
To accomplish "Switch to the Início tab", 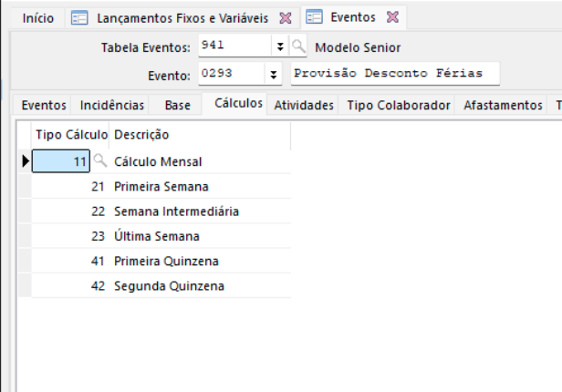I will pos(37,17).
